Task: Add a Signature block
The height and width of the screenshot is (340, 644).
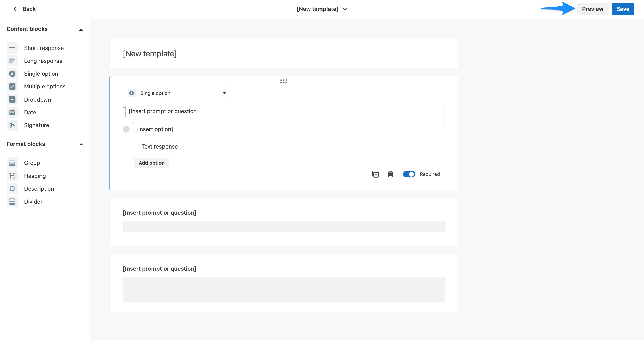Action: [x=36, y=125]
